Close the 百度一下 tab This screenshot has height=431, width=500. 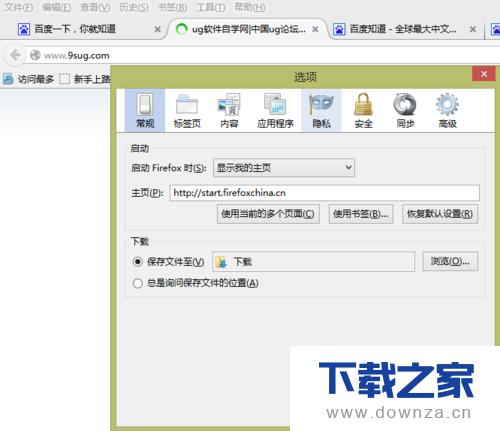point(157,29)
